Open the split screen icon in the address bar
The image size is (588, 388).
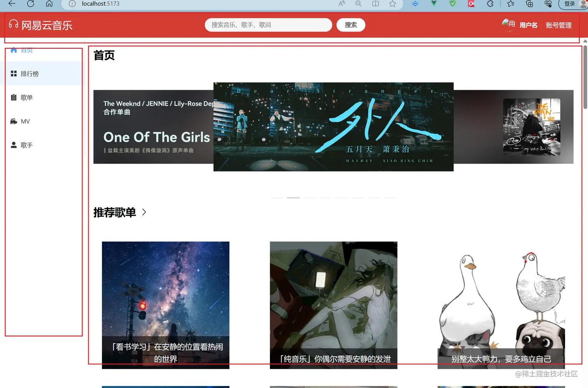(x=376, y=3)
